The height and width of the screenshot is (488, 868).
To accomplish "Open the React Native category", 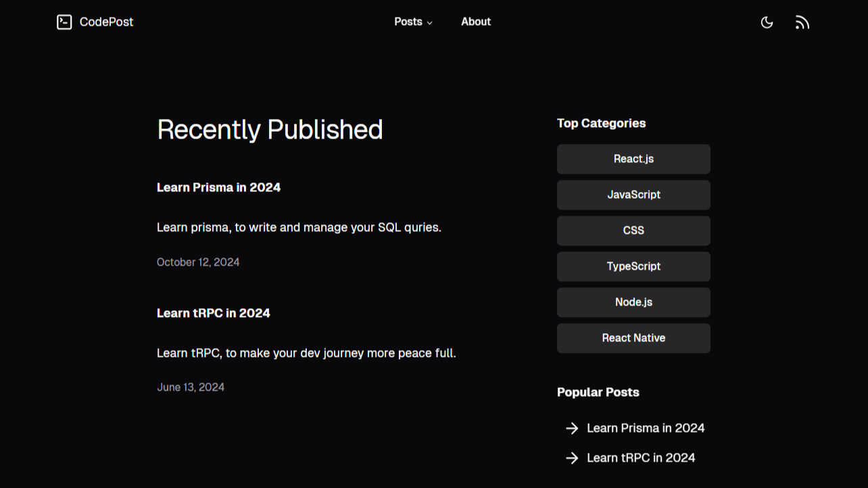I will point(633,338).
